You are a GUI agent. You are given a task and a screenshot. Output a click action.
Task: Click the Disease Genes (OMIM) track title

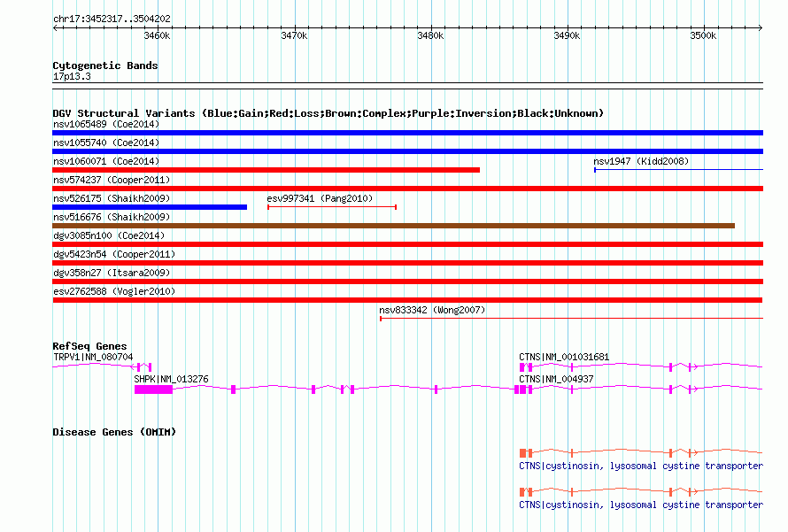click(x=114, y=431)
